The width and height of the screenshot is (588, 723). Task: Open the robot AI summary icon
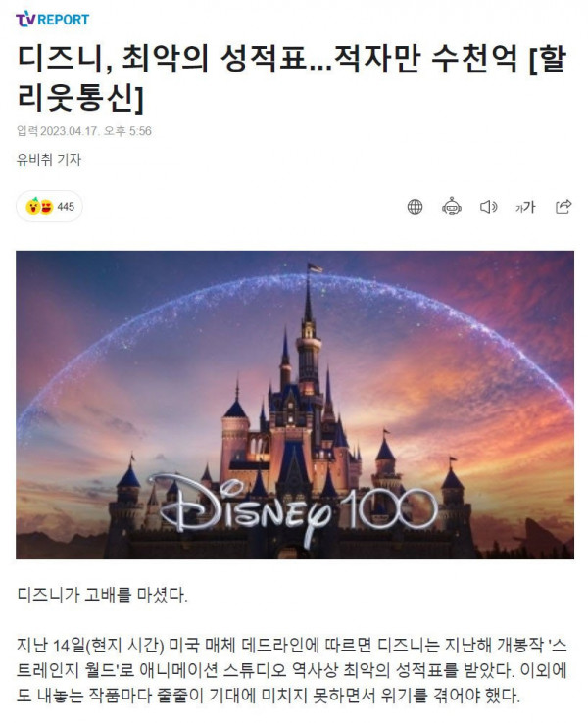(x=452, y=206)
